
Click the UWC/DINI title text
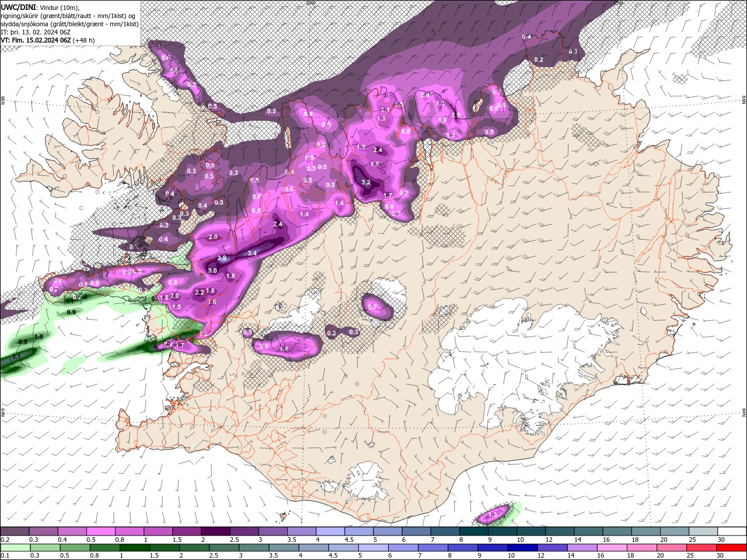(x=19, y=6)
